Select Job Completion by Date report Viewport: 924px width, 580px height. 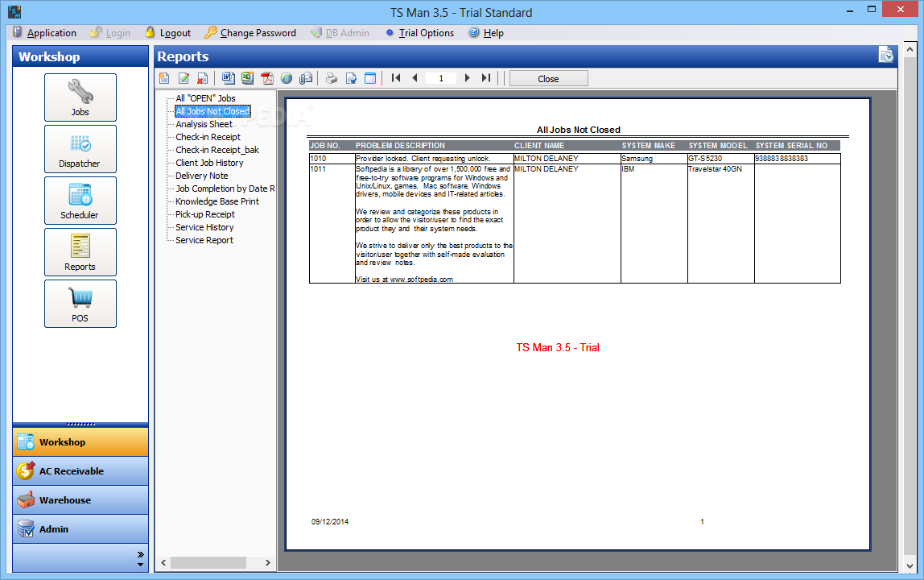(x=225, y=188)
